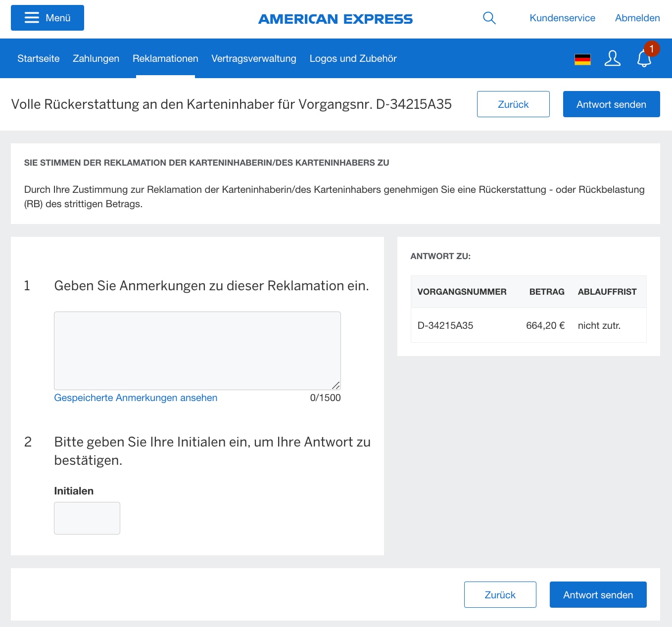Click Kundenservice in the header
This screenshot has width=672, height=627.
point(562,18)
